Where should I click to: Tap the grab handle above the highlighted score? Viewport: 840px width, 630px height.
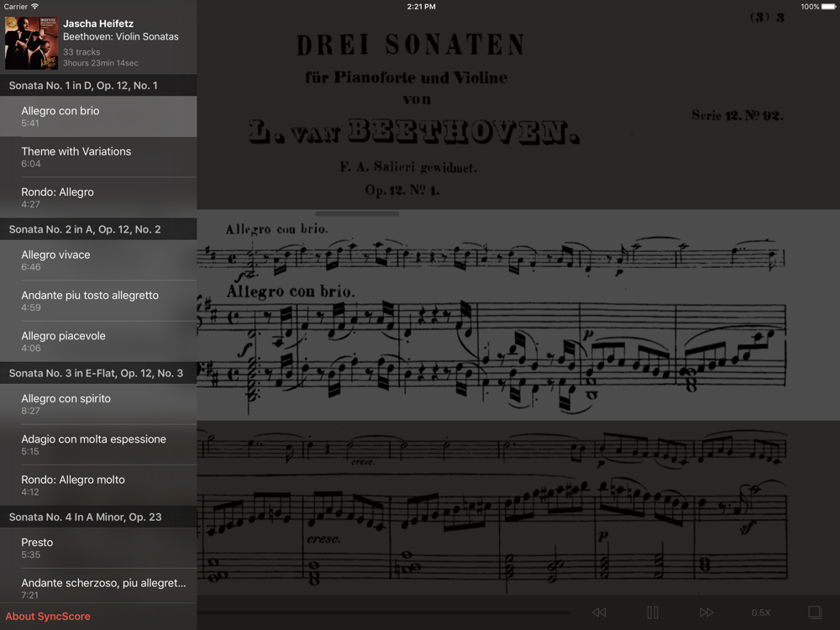357,213
